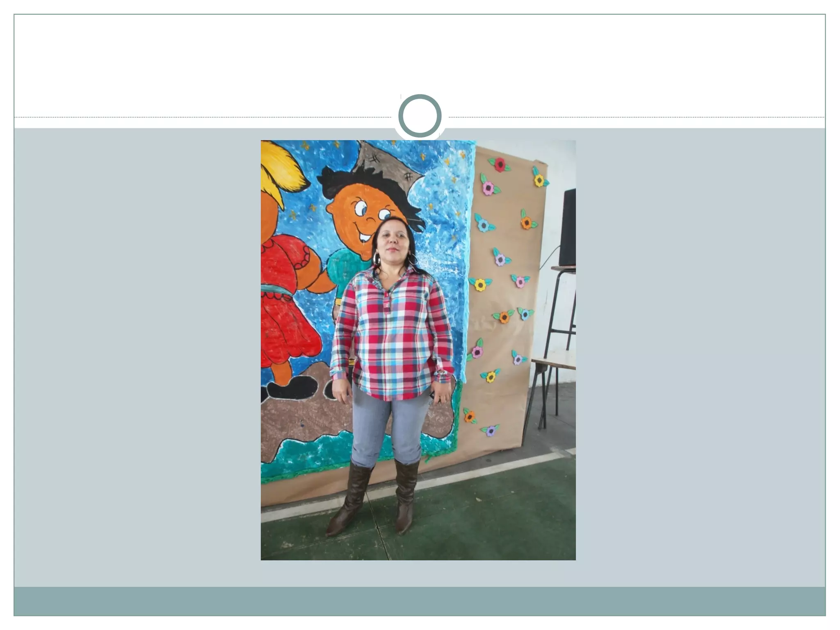This screenshot has height=630, width=840.
Task: Click the dotted divider line left of ring
Action: 203,117
